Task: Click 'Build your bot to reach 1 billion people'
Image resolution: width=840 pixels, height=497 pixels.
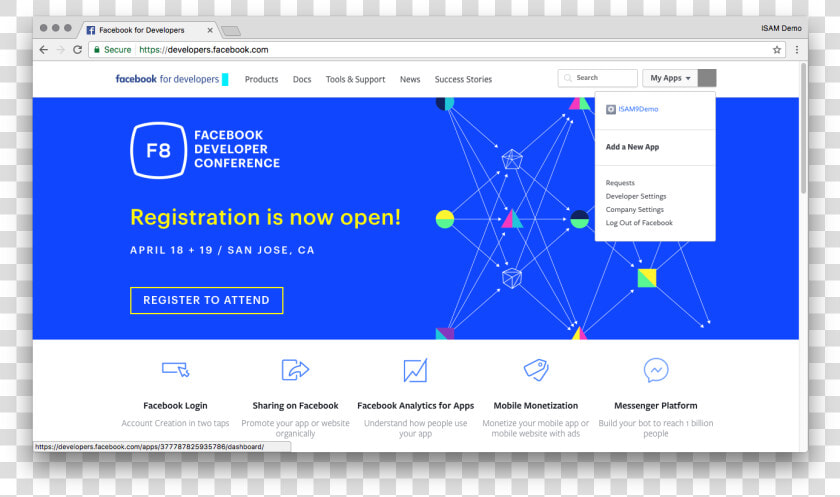Action: point(656,428)
